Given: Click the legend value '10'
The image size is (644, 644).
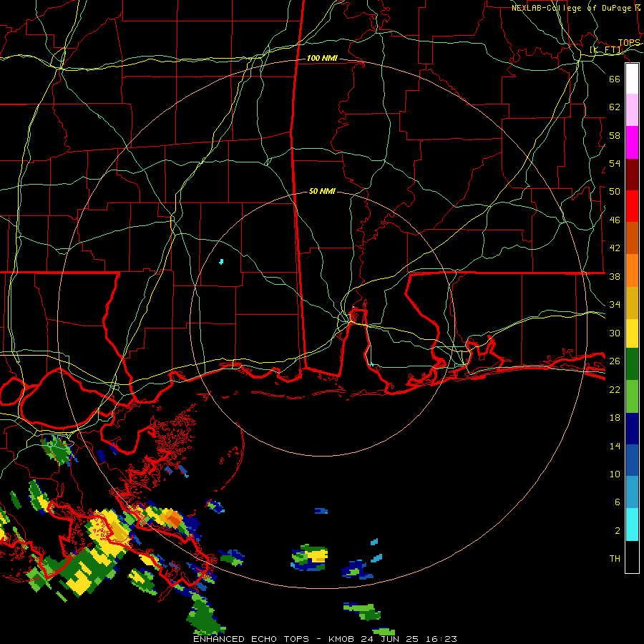Looking at the screenshot, I should pyautogui.click(x=615, y=474).
